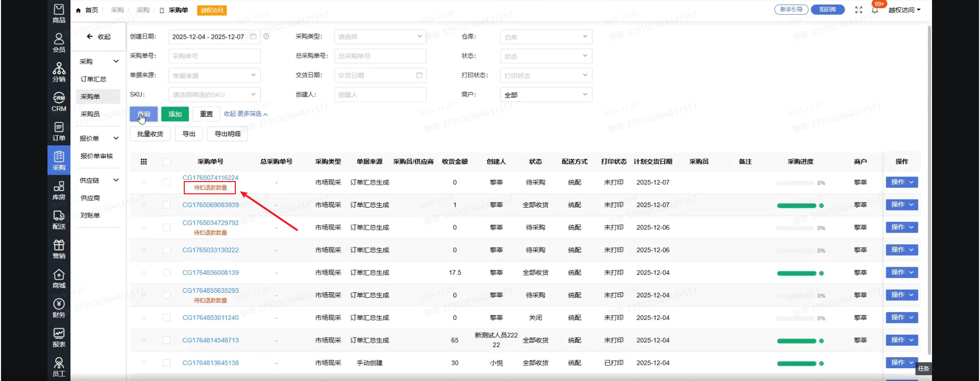The height and width of the screenshot is (381, 980).
Task: Toggle fullscreen mode icon
Action: click(x=859, y=10)
